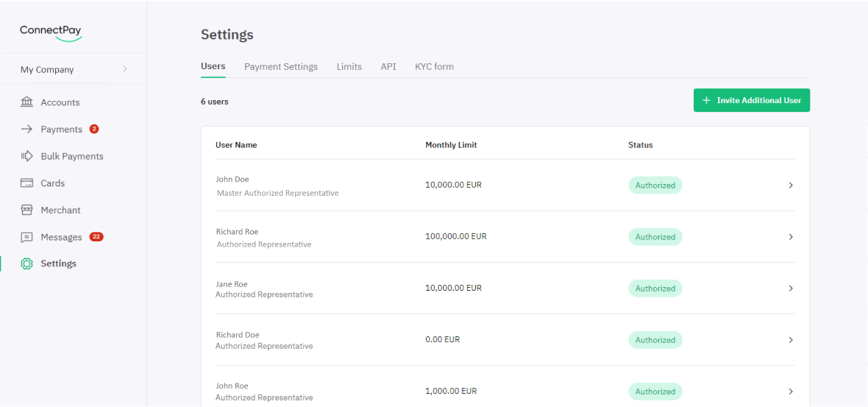Screen dimensions: 868x407
Task: Click the Status column header
Action: pyautogui.click(x=641, y=145)
